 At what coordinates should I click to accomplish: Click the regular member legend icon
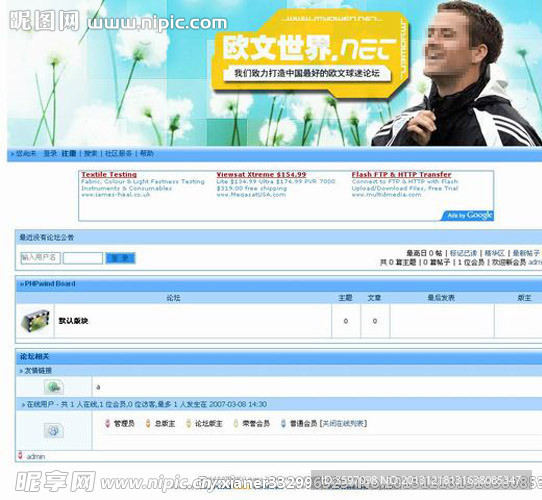point(283,423)
